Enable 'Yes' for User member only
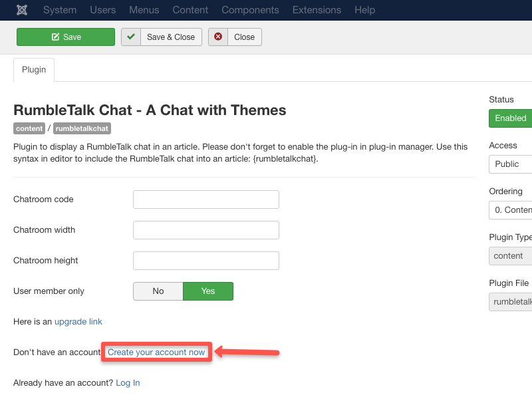The height and width of the screenshot is (399, 532). [x=208, y=291]
